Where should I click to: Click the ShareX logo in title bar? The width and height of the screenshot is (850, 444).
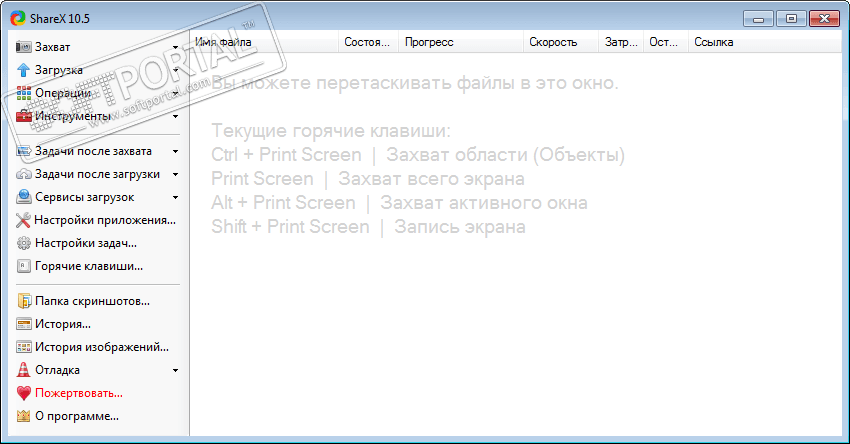point(17,18)
